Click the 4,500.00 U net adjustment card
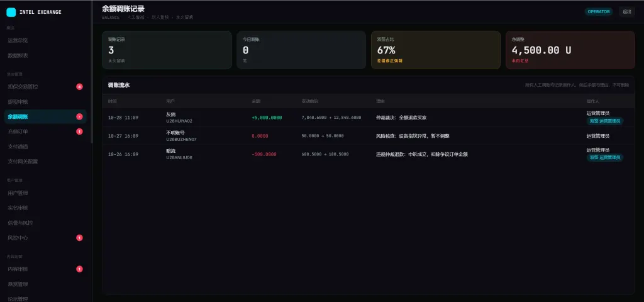Screen dimensions: 644x302 (570, 50)
